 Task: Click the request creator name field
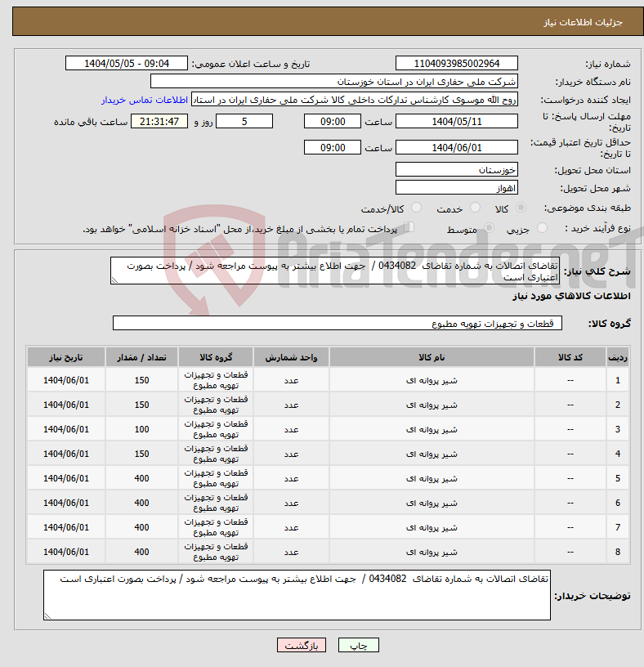click(x=355, y=100)
